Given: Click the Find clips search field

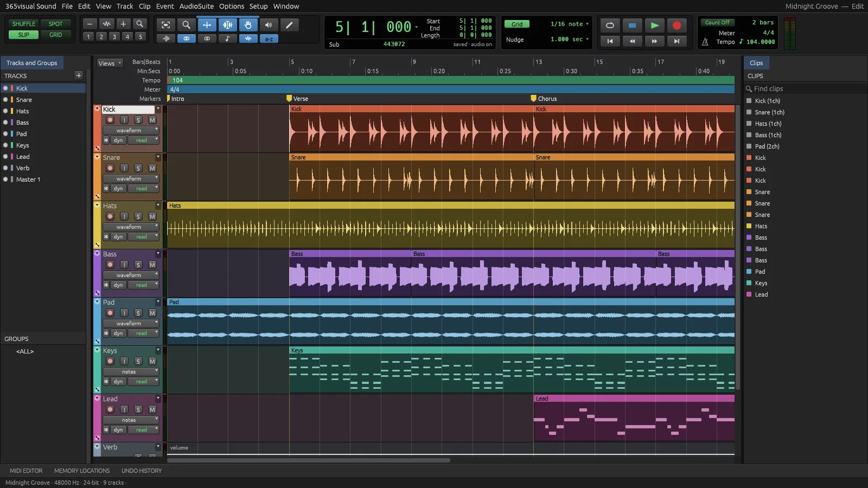Looking at the screenshot, I should point(806,88).
